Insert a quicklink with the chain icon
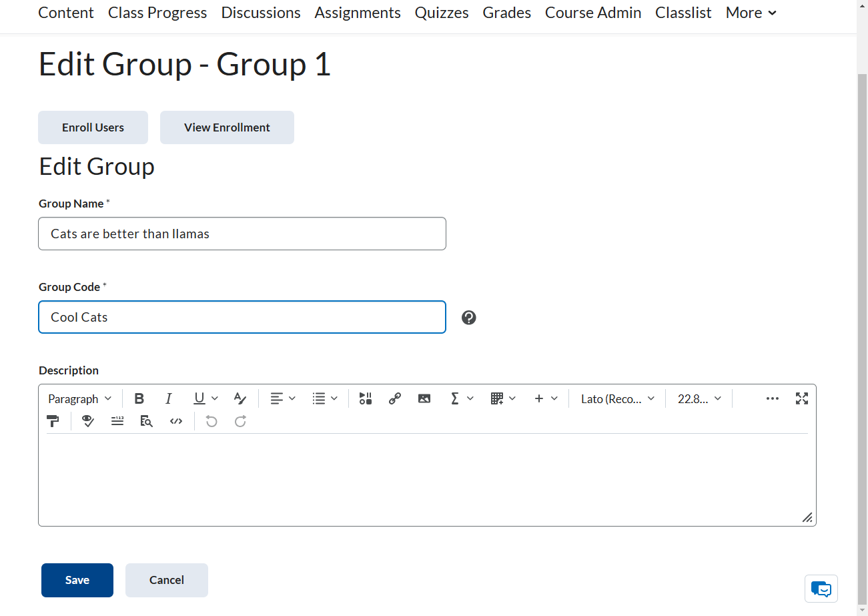This screenshot has height=616, width=868. 394,398
